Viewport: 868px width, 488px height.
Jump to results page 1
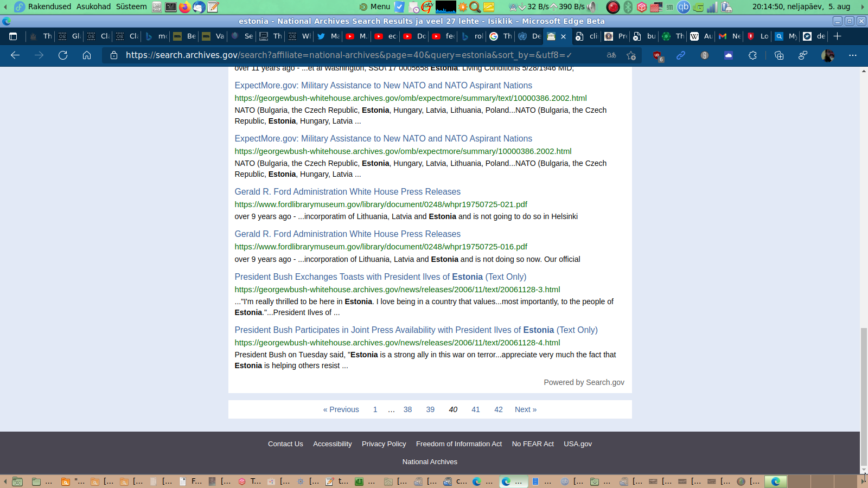(375, 409)
